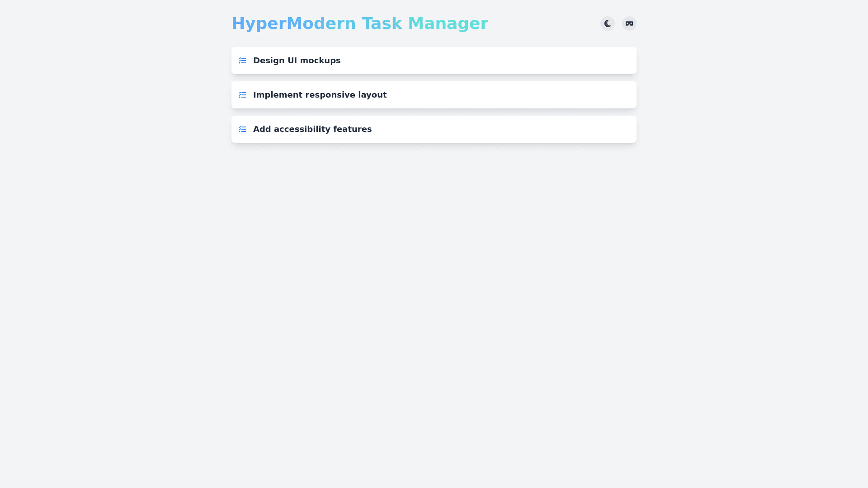Screen dimensions: 868x488
Task: Click the word features in the third task
Action: coord(352,129)
